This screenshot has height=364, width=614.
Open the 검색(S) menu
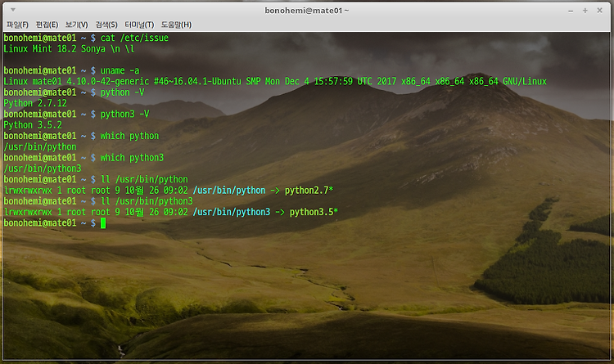tap(106, 25)
